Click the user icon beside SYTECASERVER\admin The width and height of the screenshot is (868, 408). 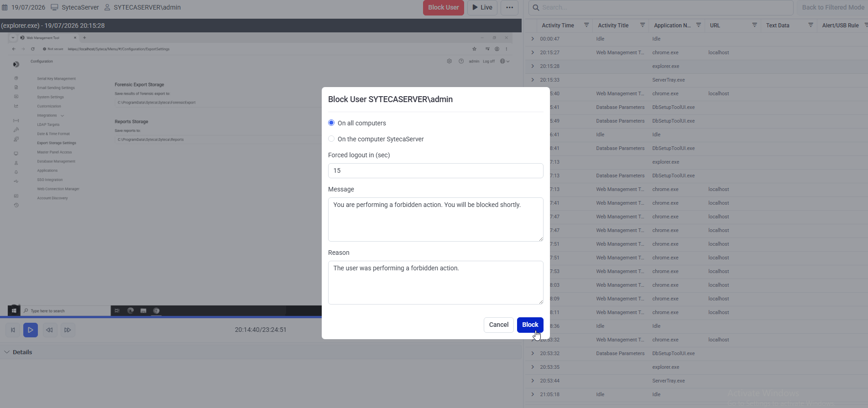(x=107, y=7)
